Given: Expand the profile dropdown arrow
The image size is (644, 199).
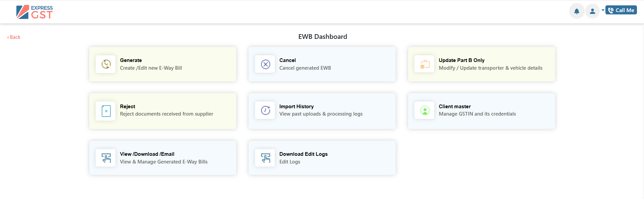Looking at the screenshot, I should tap(603, 10).
